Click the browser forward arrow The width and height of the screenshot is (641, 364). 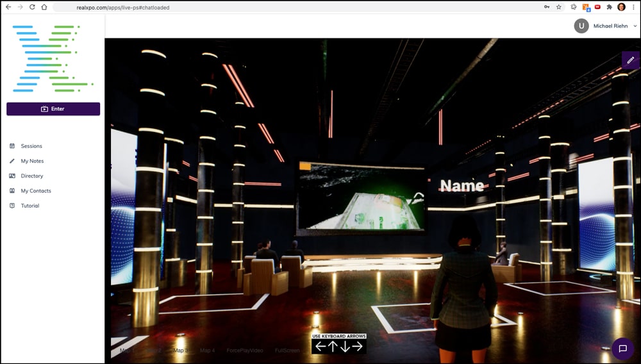coord(20,7)
